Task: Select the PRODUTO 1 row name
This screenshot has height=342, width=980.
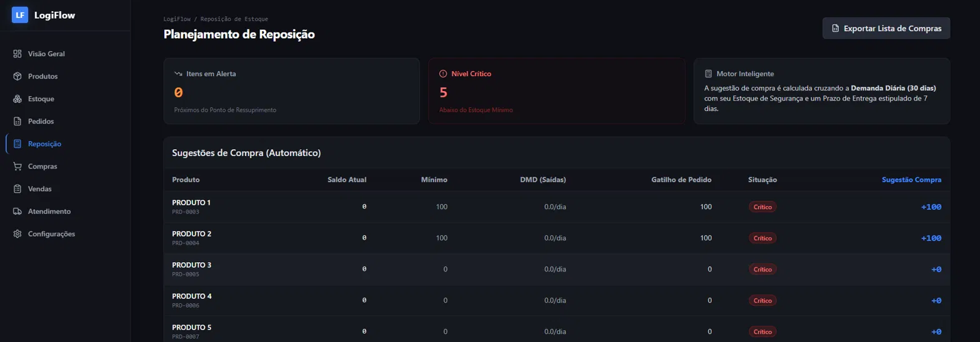Action: pyautogui.click(x=191, y=203)
